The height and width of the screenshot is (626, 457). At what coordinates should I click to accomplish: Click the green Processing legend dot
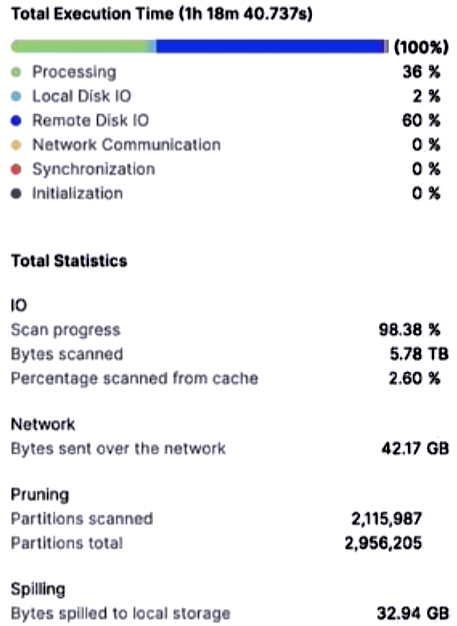(x=16, y=72)
